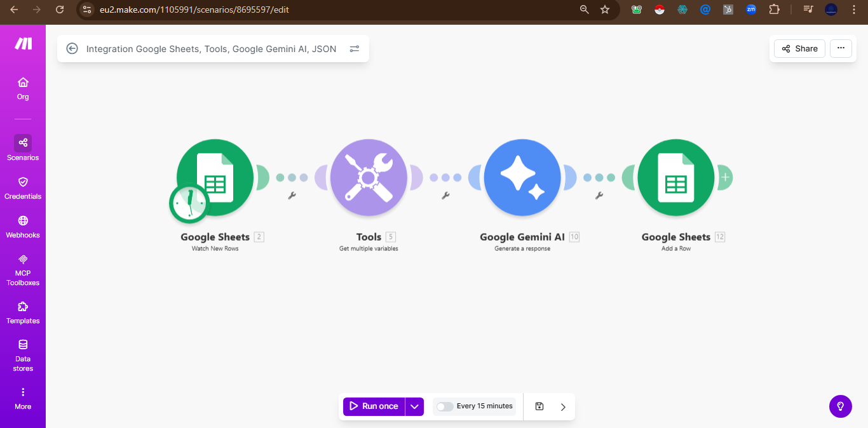The image size is (868, 428).
Task: Go to Credentials in the sidebar
Action: [x=23, y=188]
